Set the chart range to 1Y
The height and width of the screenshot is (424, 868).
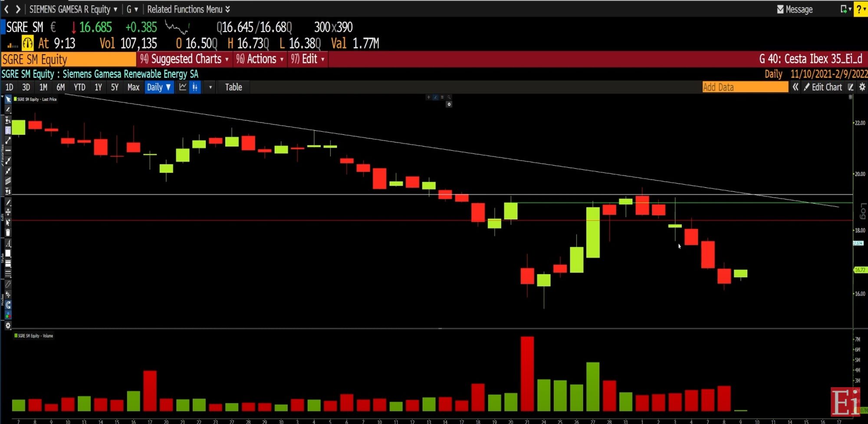click(98, 87)
